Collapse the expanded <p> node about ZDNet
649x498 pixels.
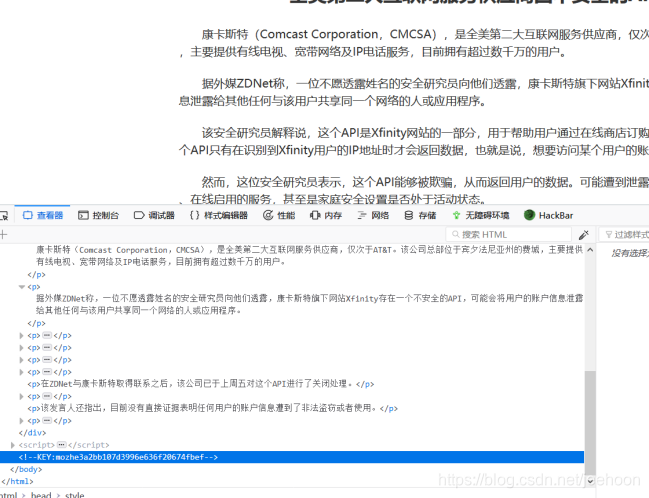22,287
